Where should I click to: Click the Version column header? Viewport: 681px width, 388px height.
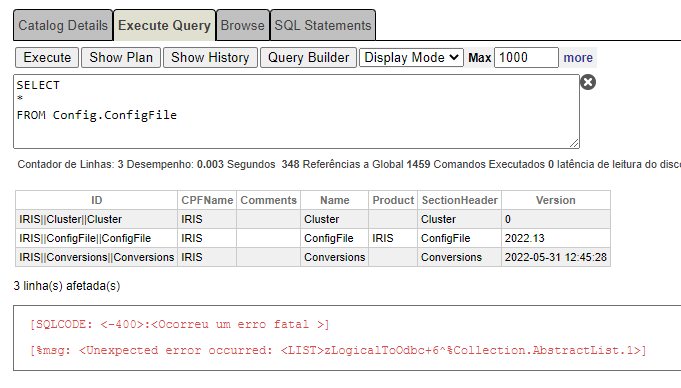(x=555, y=200)
